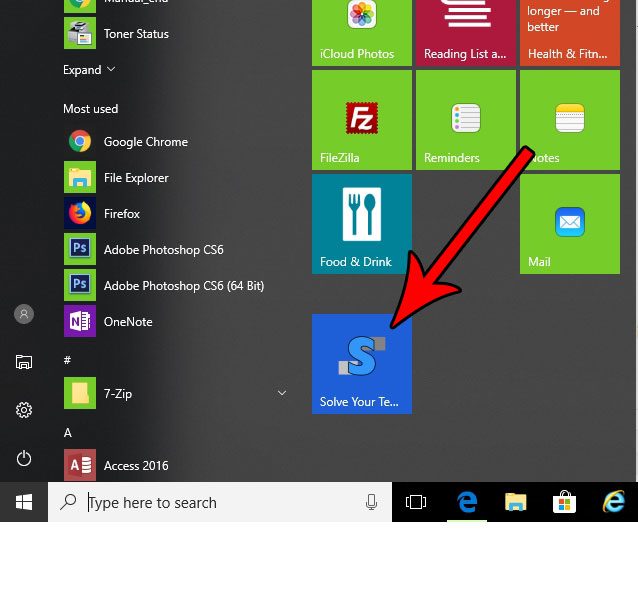The width and height of the screenshot is (638, 607).
Task: Open the Reading List app tile
Action: [465, 30]
